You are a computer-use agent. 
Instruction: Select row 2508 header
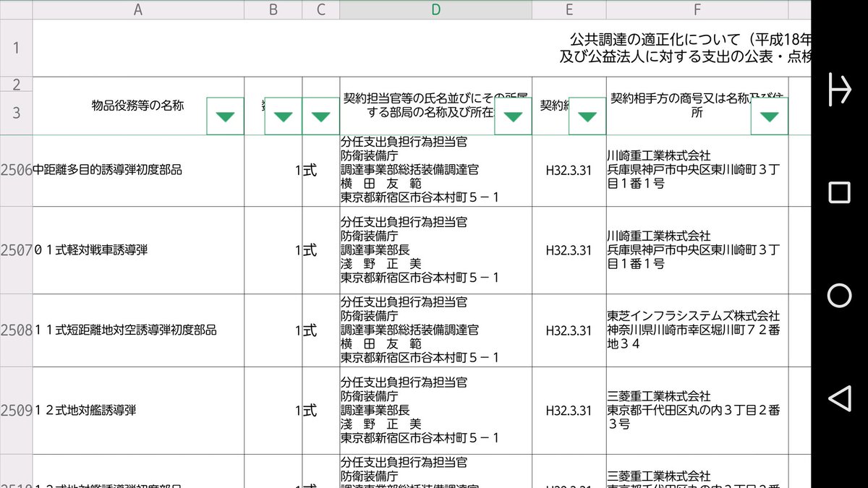pos(16,330)
